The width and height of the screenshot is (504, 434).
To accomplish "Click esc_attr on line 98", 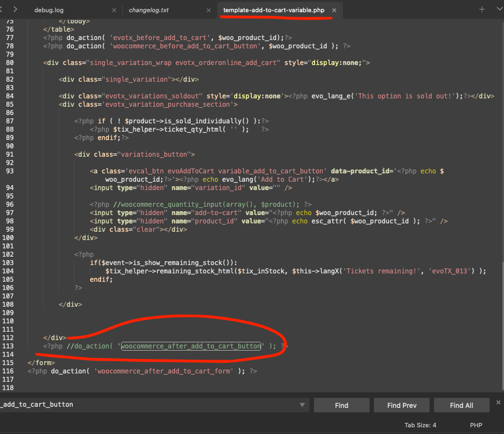I will coord(327,221).
